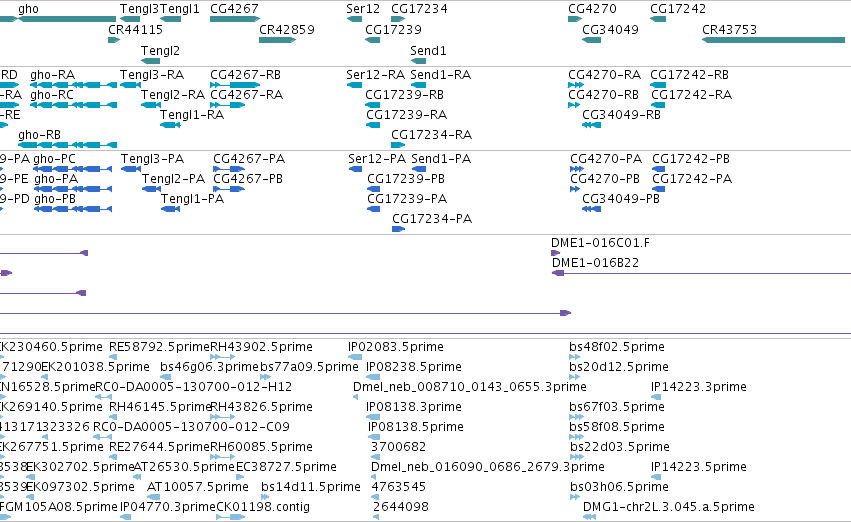Click the CR43753 gene label
Viewport: 851px width, 522px height.
[729, 29]
